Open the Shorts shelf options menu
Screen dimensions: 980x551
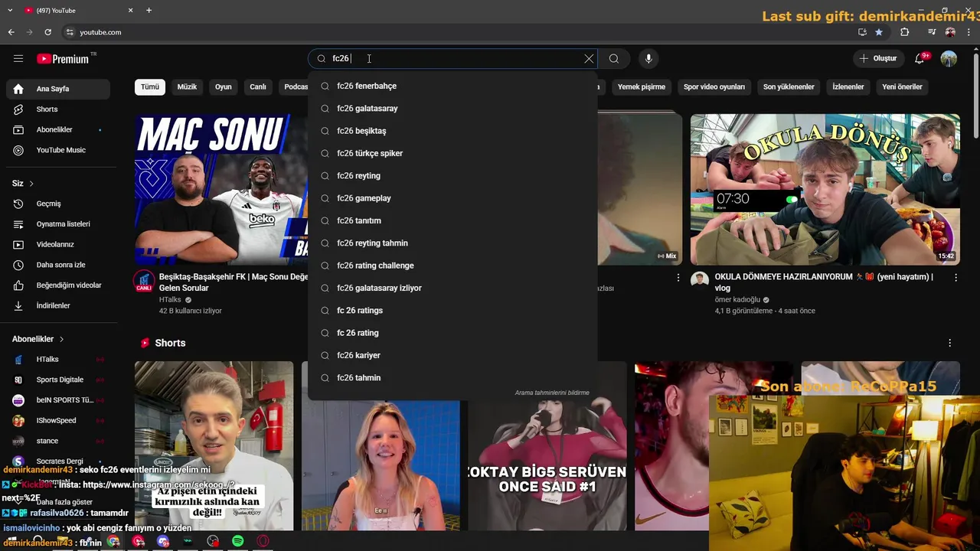(950, 343)
